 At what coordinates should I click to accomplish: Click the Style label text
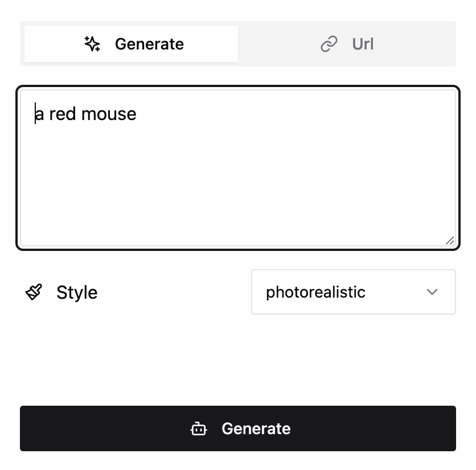point(77,292)
